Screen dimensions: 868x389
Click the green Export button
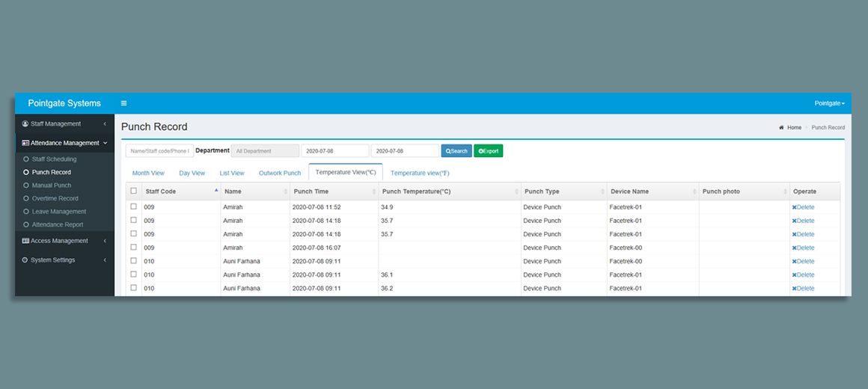point(488,150)
